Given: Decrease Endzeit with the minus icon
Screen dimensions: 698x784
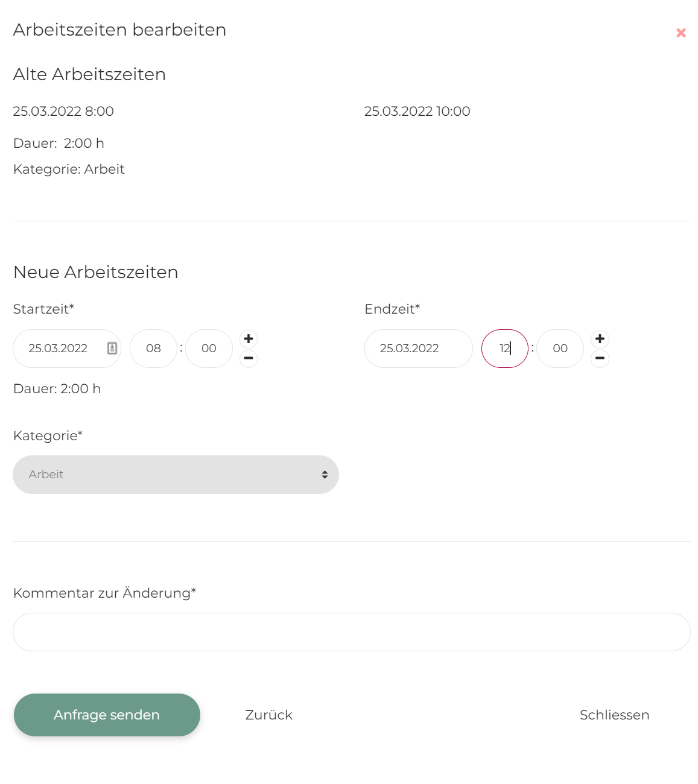Looking at the screenshot, I should pos(600,359).
